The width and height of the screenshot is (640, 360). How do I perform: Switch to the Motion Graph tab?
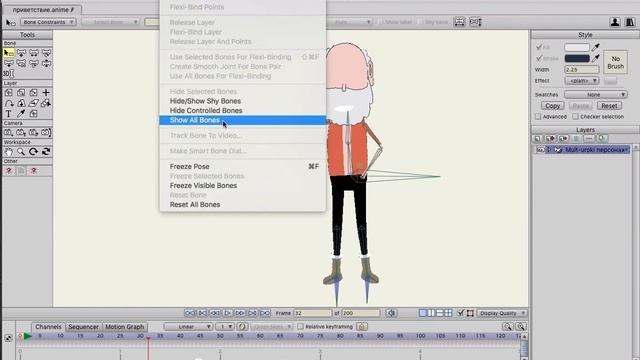point(124,327)
